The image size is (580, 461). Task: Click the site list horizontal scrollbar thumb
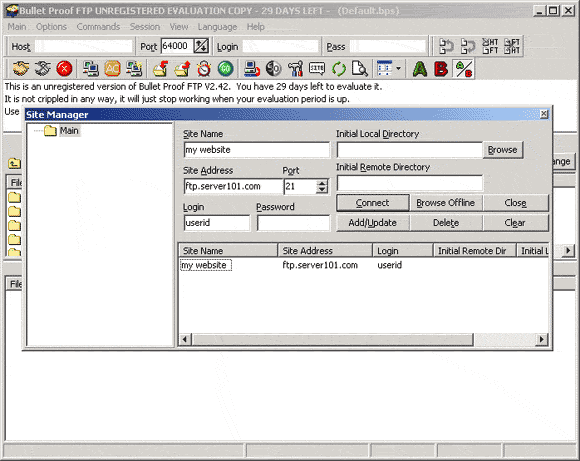pyautogui.click(x=332, y=339)
